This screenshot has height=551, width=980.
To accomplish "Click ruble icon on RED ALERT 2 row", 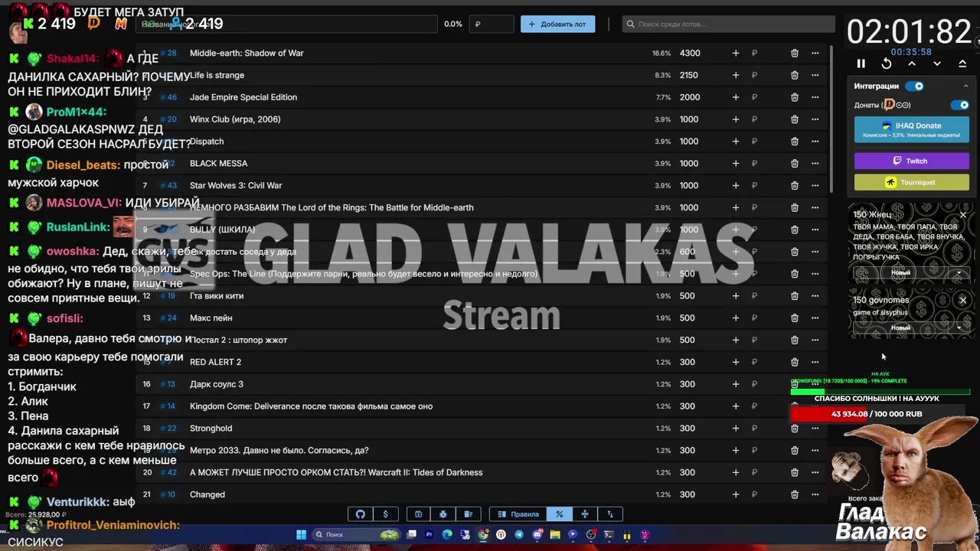I will [x=754, y=362].
